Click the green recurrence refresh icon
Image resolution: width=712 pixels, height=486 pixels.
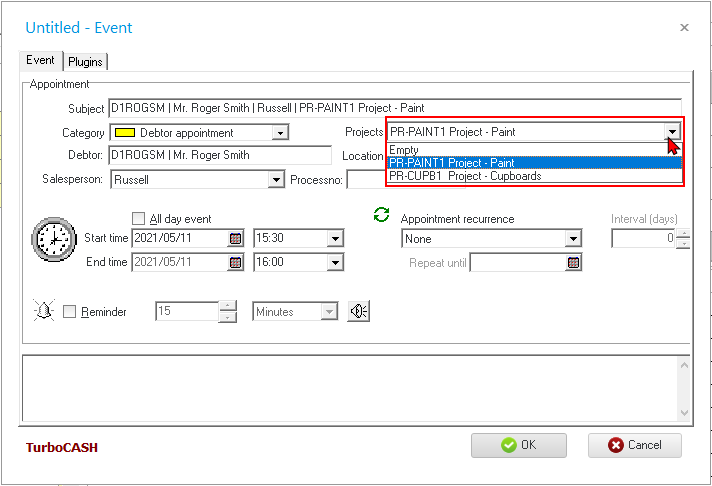point(380,214)
